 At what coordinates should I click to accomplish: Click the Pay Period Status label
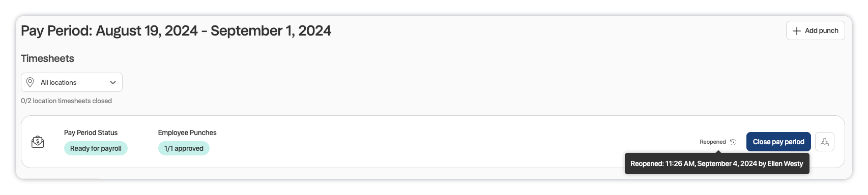[x=91, y=133]
